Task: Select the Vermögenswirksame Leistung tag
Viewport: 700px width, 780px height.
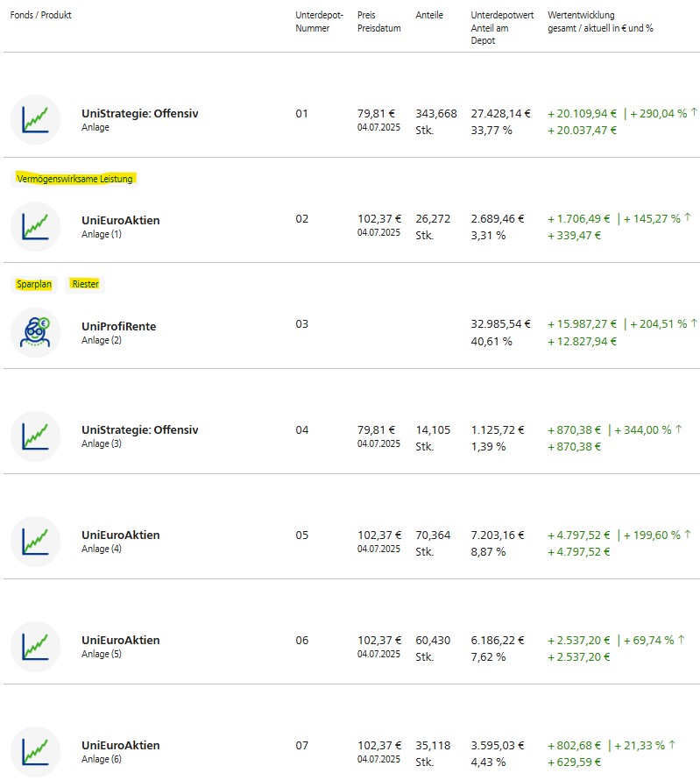Action: click(75, 179)
